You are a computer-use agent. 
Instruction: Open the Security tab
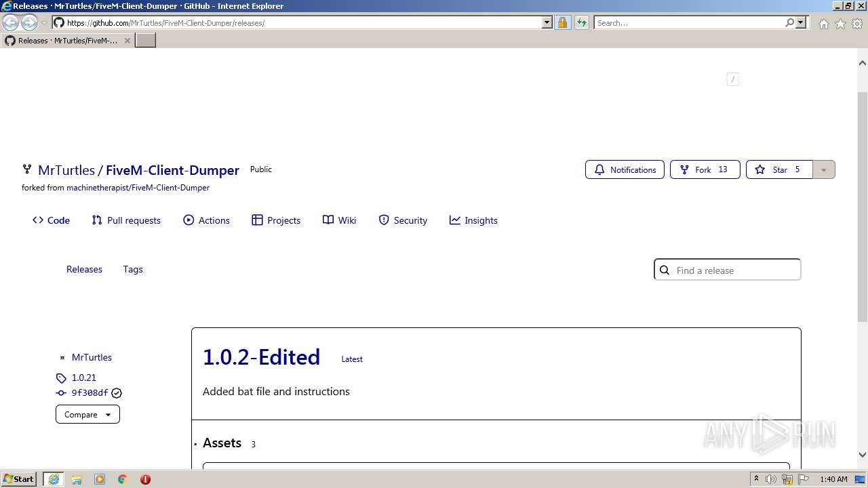403,220
